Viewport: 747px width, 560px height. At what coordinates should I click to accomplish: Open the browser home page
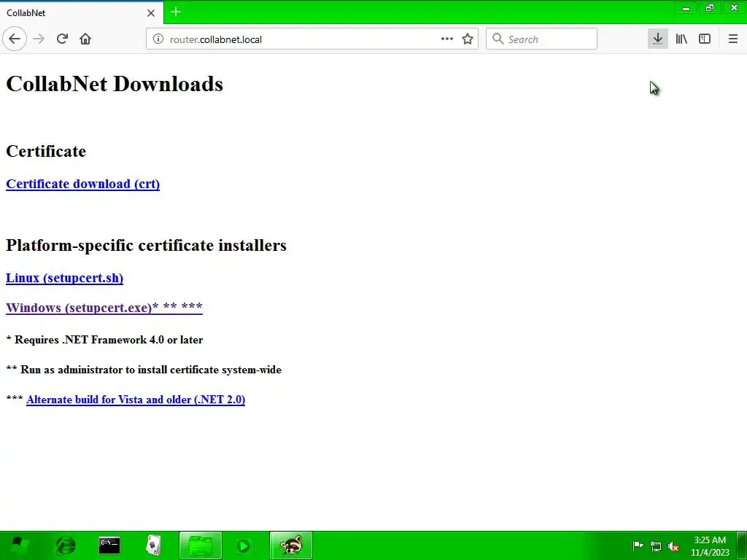tap(85, 39)
